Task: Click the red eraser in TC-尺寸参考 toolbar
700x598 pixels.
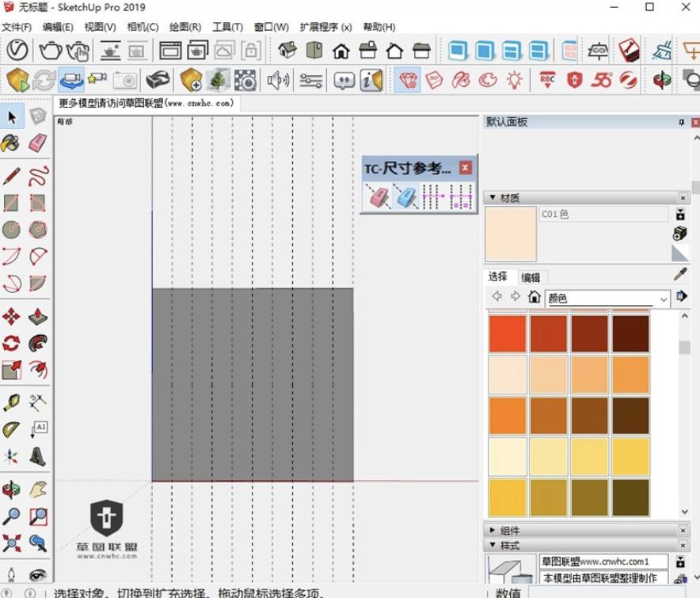Action: (x=377, y=196)
